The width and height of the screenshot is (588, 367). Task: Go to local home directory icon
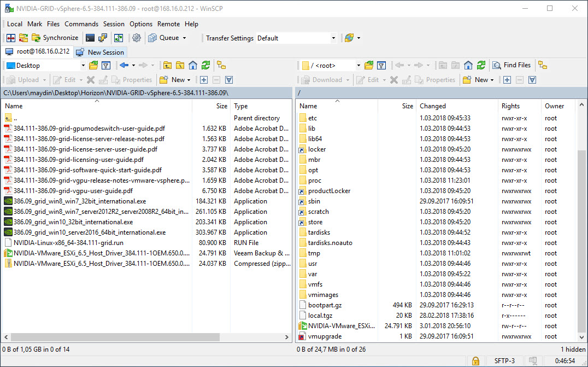[x=193, y=66]
